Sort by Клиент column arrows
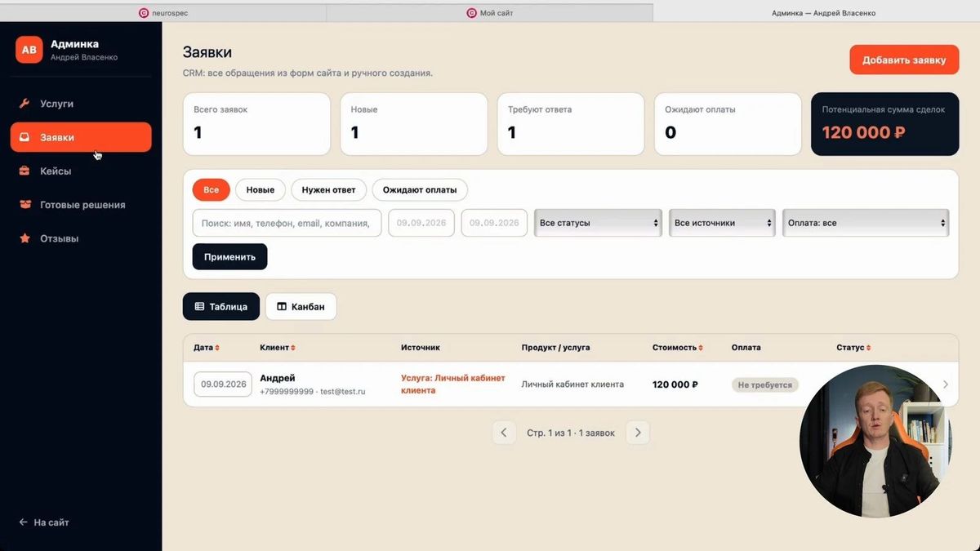Viewport: 980px width, 551px height. click(293, 348)
